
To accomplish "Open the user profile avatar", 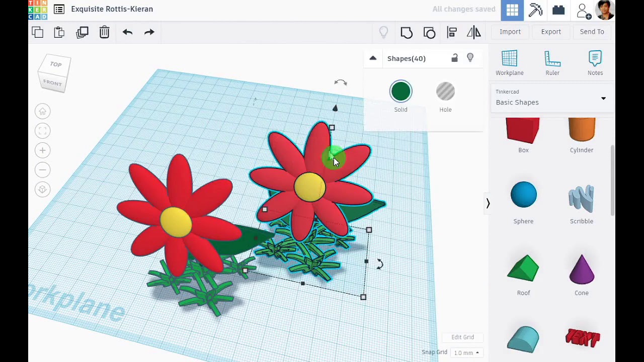I will pos(605,10).
